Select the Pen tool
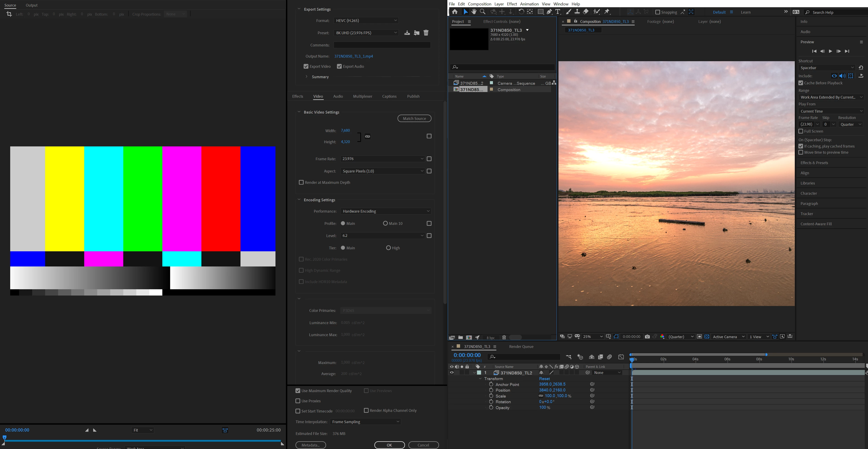868x449 pixels. pyautogui.click(x=549, y=12)
